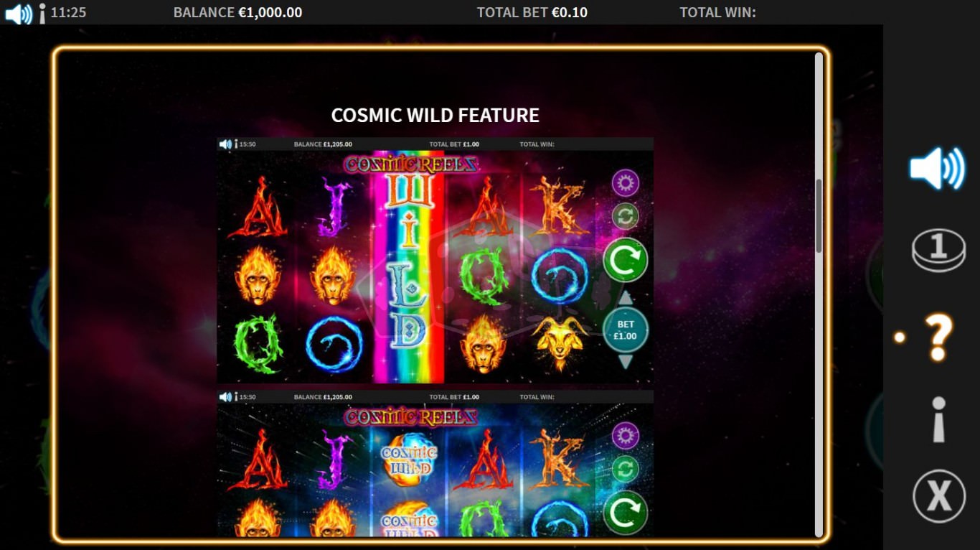Click the help panel vertical scrollbar thumb
This screenshot has width=980, height=550.
(819, 215)
